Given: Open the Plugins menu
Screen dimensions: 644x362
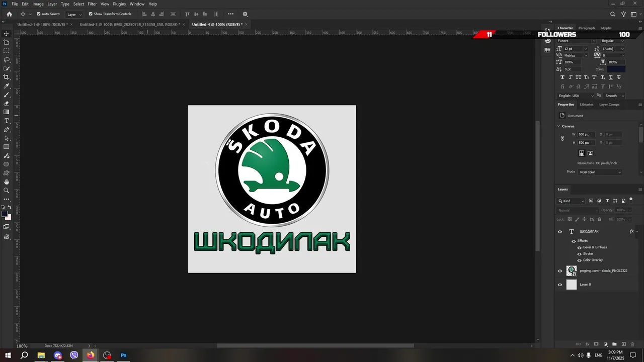Looking at the screenshot, I should (119, 4).
